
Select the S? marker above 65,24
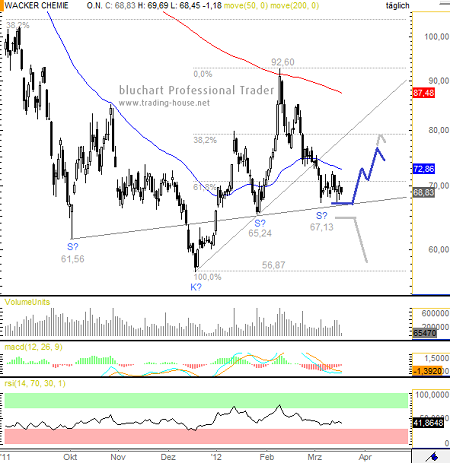[x=260, y=223]
